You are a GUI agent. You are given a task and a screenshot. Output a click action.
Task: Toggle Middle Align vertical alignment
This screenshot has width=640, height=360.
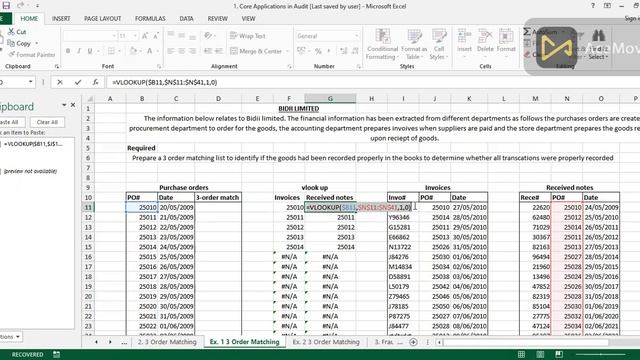(x=182, y=36)
